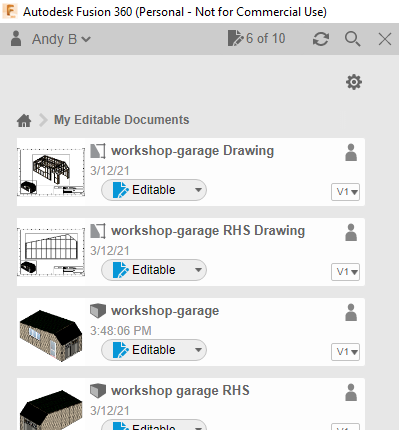
Task: Open data panel settings gear
Action: [354, 82]
